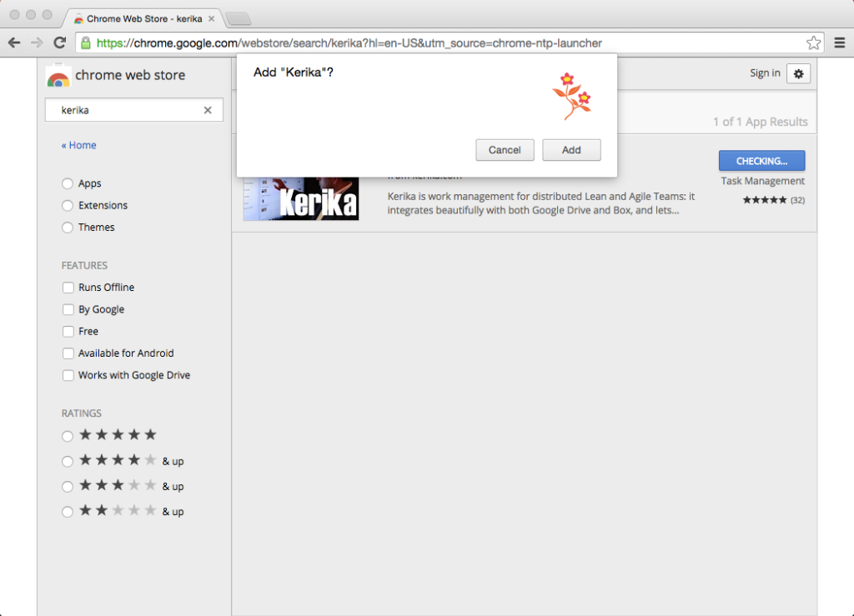Image resolution: width=854 pixels, height=616 pixels.
Task: Go to the « Home link
Action: (x=79, y=145)
